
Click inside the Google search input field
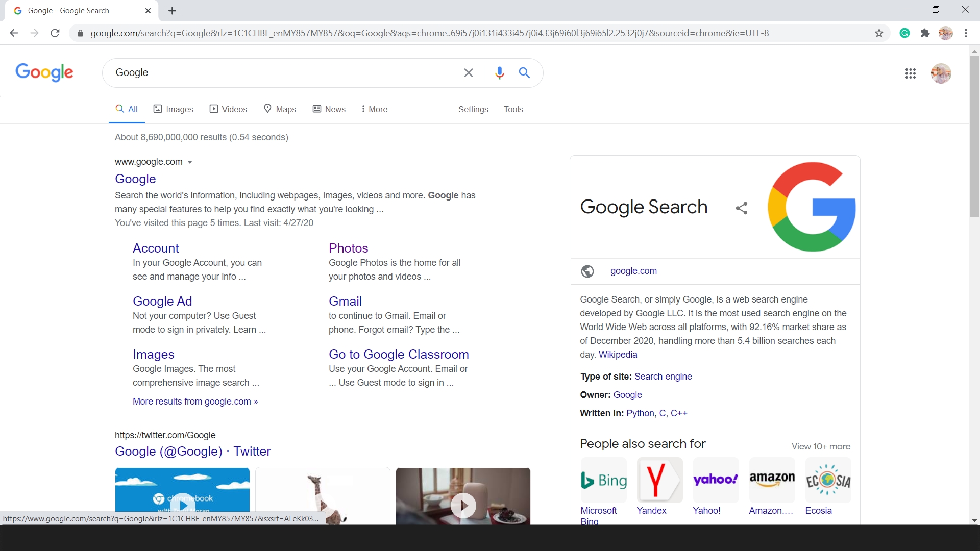click(281, 73)
